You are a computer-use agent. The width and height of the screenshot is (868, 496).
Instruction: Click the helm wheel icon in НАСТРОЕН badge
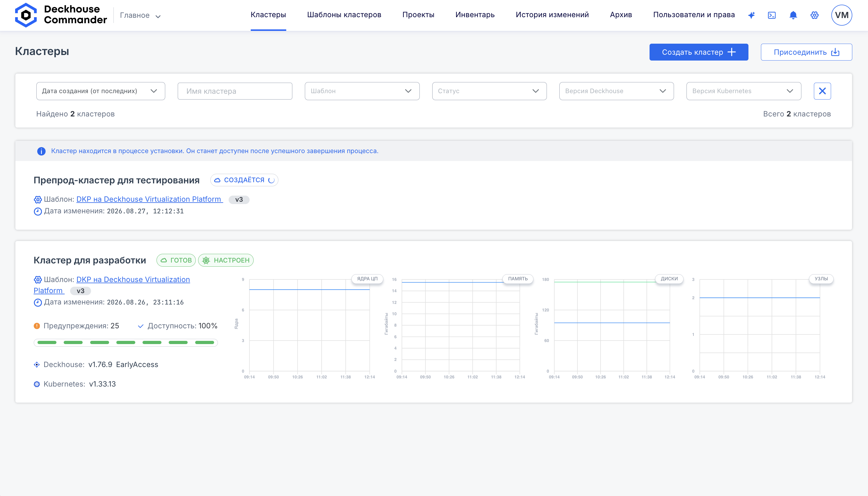[206, 260]
